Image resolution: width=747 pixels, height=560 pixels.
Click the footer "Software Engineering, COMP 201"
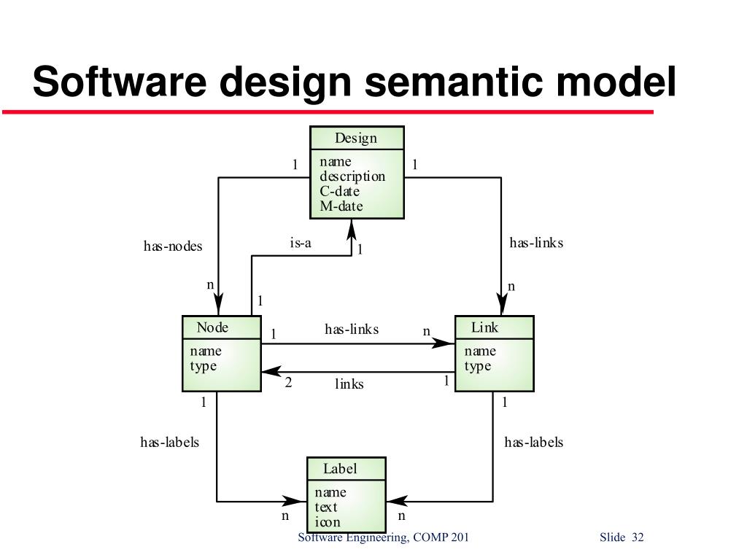pos(384,538)
